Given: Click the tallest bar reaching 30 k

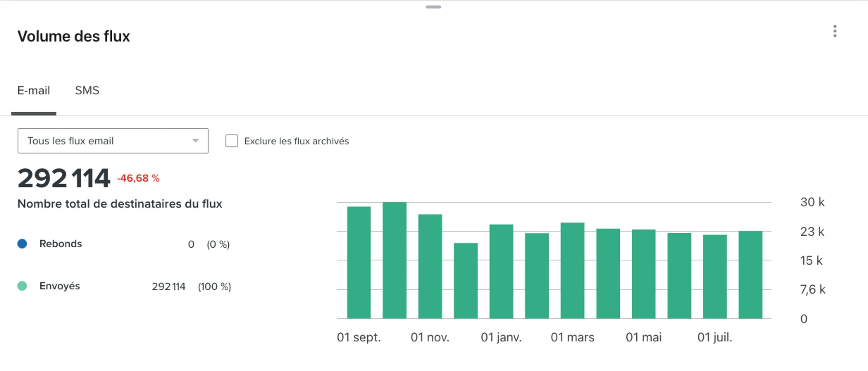Looking at the screenshot, I should coord(395,260).
